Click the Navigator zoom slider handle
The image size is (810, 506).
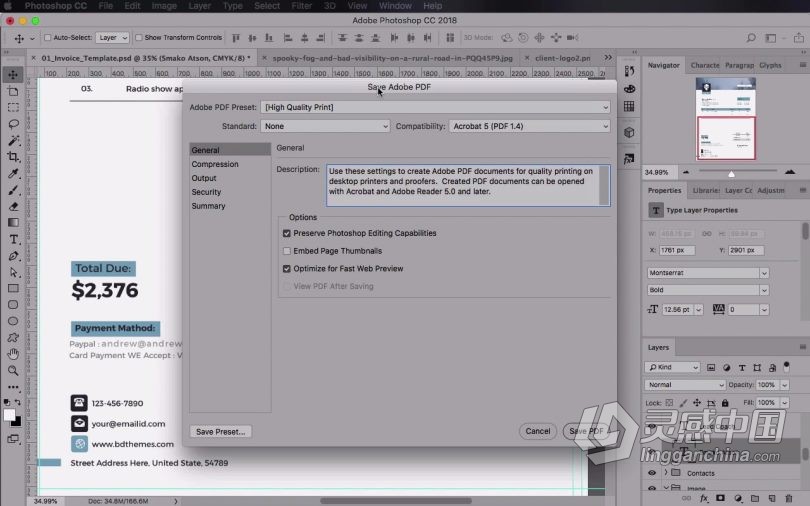(x=731, y=174)
